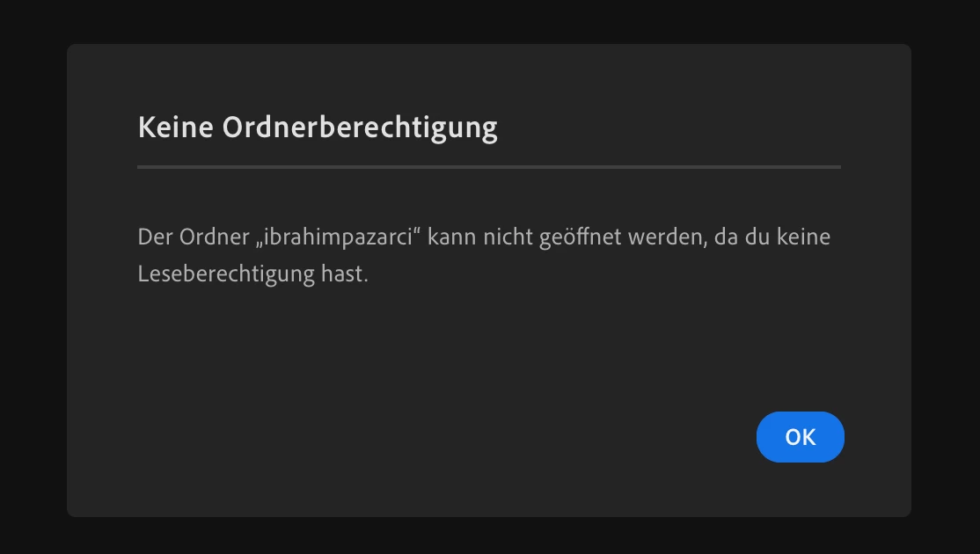This screenshot has height=554, width=980.
Task: Click the word 'Ordner' in the message text
Action: [215, 237]
